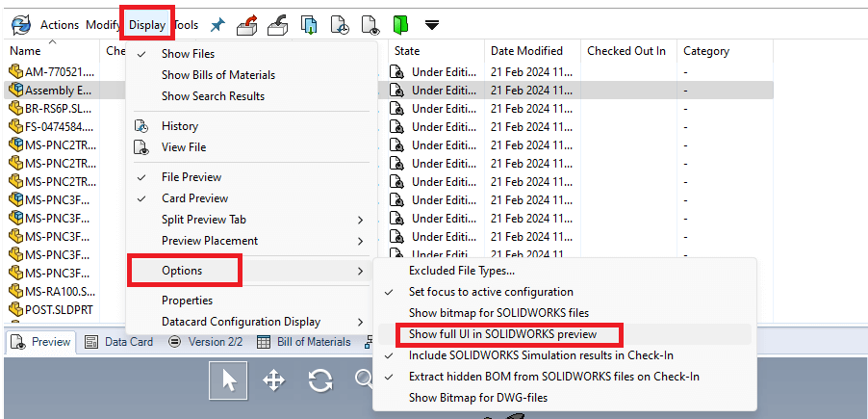This screenshot has width=868, height=419.
Task: Switch to the Bill of Materials tab
Action: (304, 342)
